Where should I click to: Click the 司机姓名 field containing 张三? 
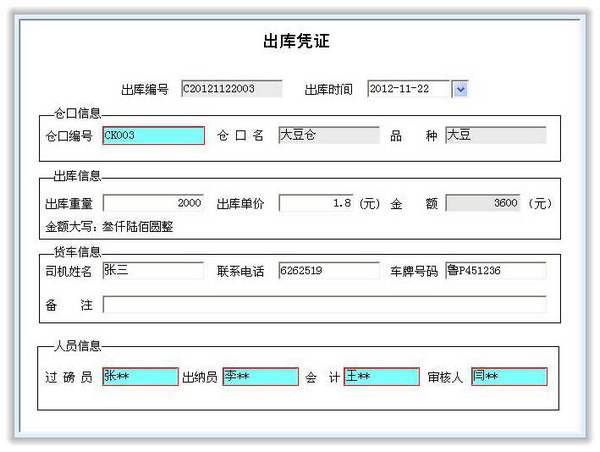point(153,271)
